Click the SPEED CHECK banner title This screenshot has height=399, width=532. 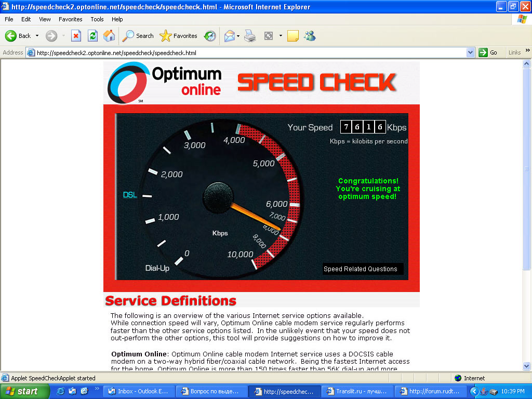click(x=316, y=83)
